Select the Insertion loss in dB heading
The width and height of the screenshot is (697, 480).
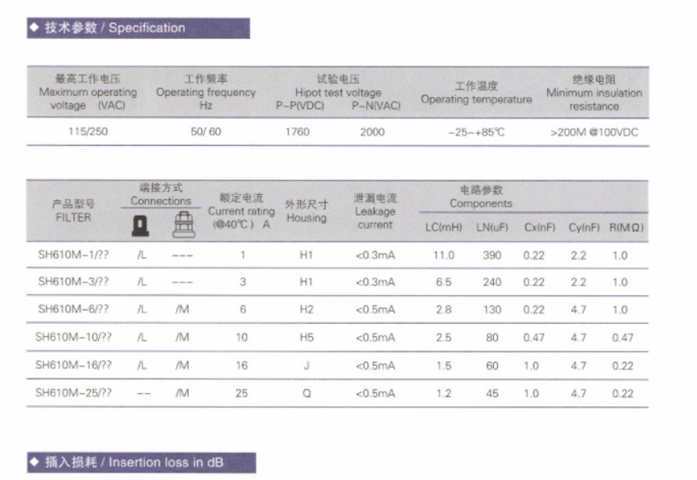coord(149,463)
